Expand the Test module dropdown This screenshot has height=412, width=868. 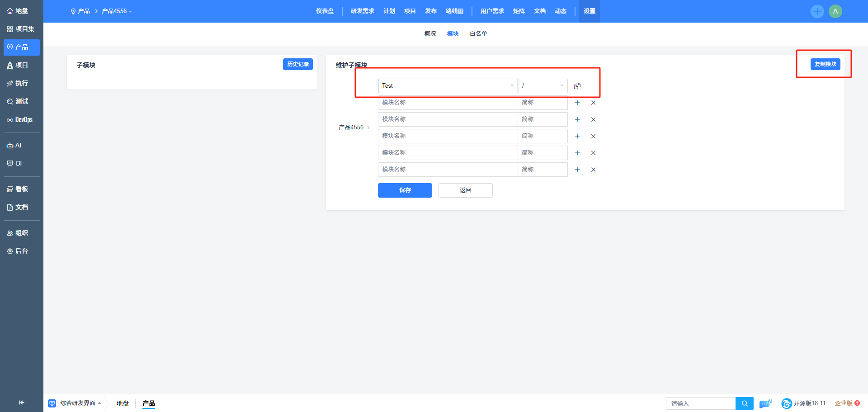448,86
